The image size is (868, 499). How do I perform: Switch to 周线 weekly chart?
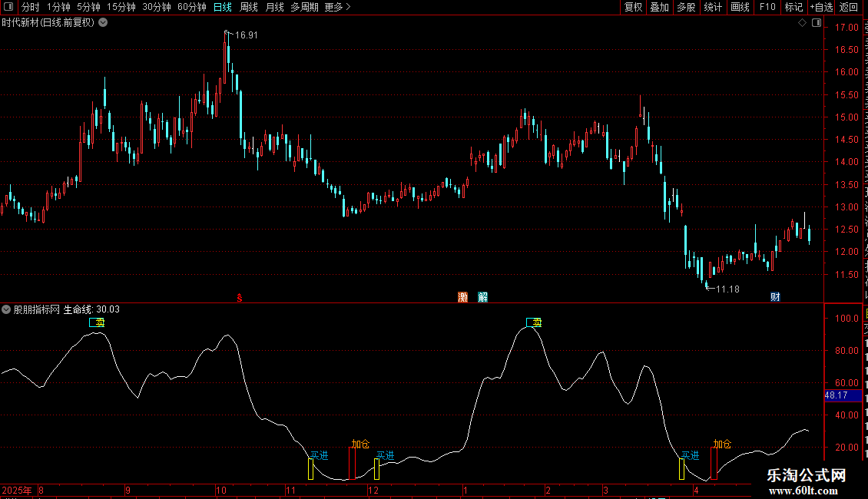pos(249,7)
